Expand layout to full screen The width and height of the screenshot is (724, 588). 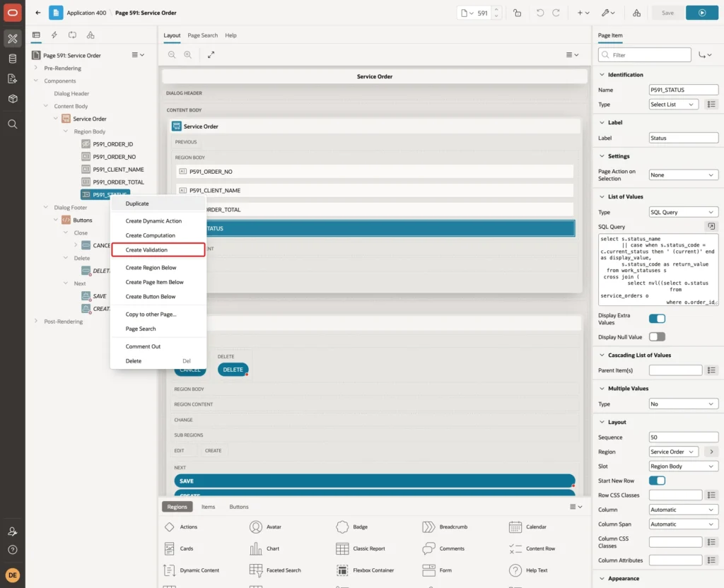pyautogui.click(x=211, y=54)
